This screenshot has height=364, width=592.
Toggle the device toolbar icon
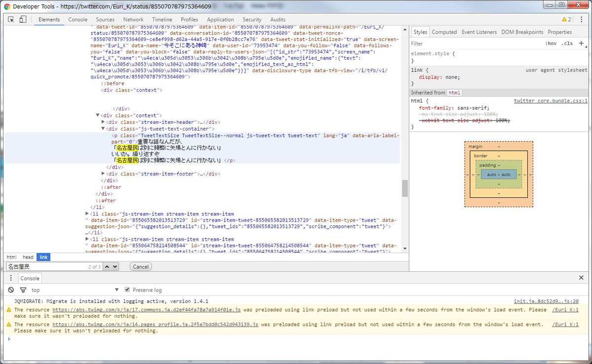click(x=23, y=19)
